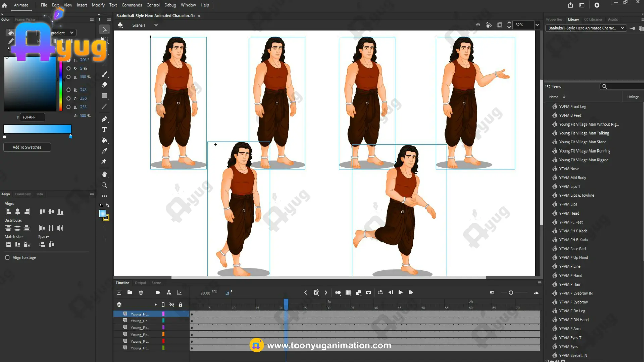Screen dimensions: 644x362
Task: Select the Hue radio button
Action: click(68, 60)
